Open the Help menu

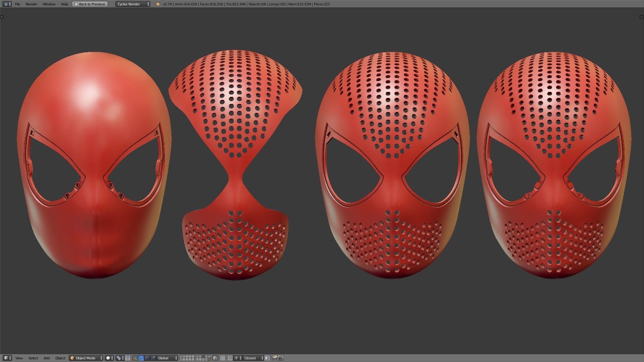click(x=64, y=4)
